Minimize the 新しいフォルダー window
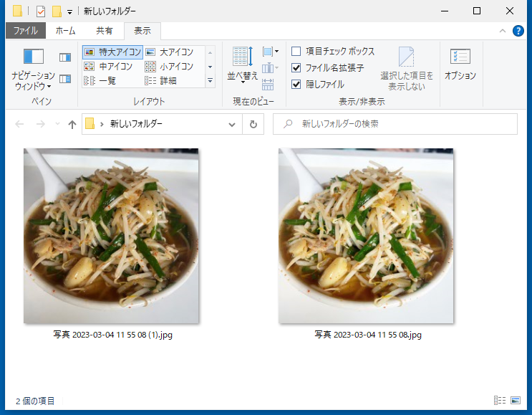532x415 pixels. pos(445,11)
